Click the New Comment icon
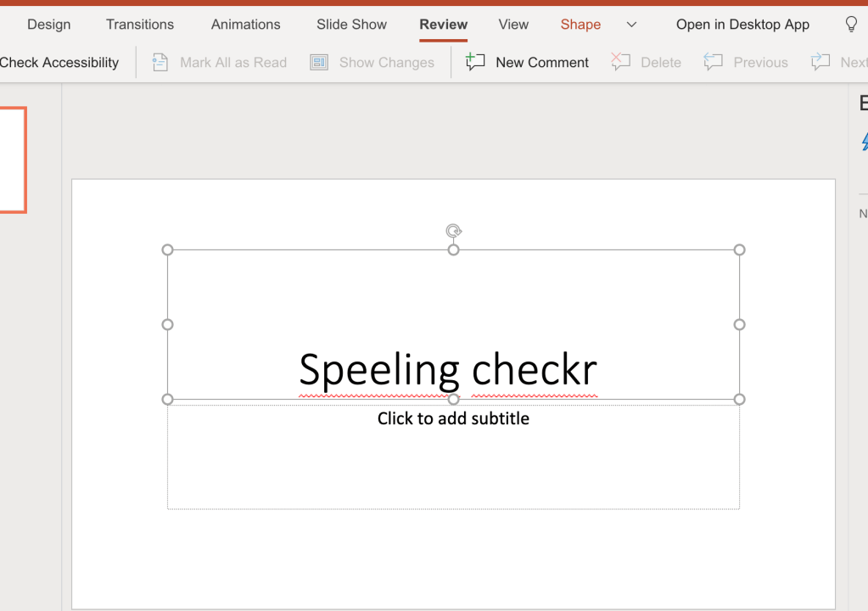This screenshot has height=611, width=868. (x=476, y=62)
